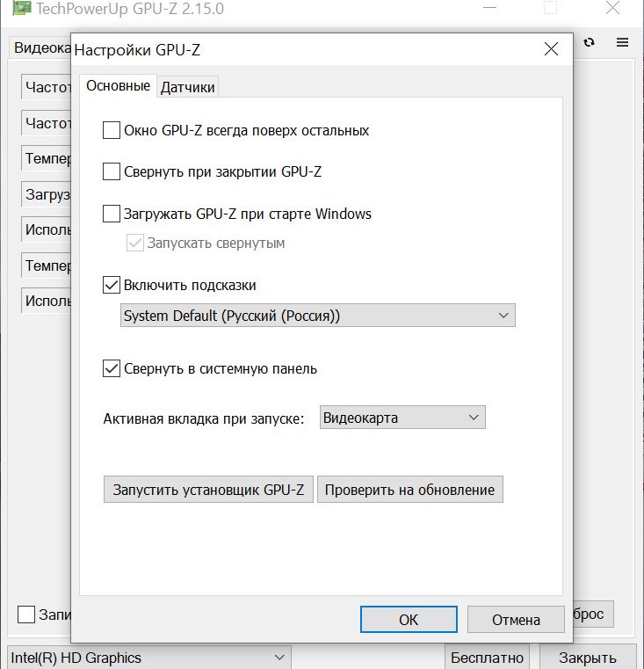Confirm settings with OK button
644x669 pixels.
(409, 620)
